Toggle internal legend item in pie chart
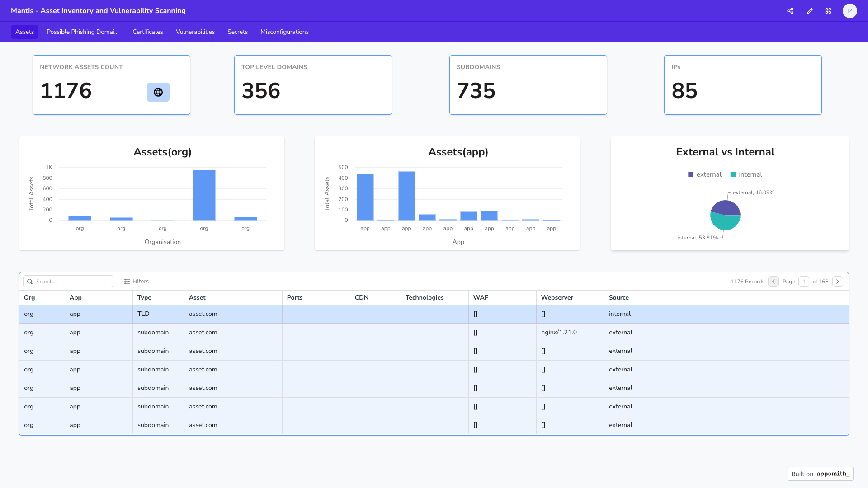 pyautogui.click(x=746, y=174)
